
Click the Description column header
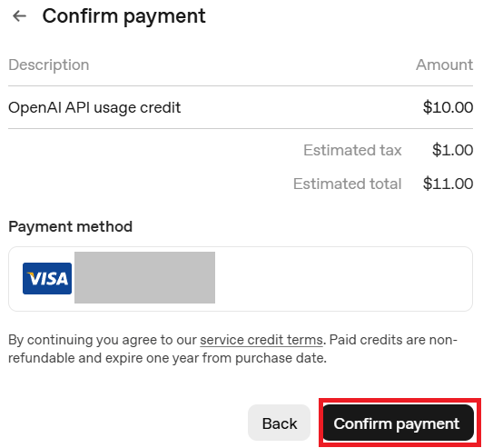[49, 65]
